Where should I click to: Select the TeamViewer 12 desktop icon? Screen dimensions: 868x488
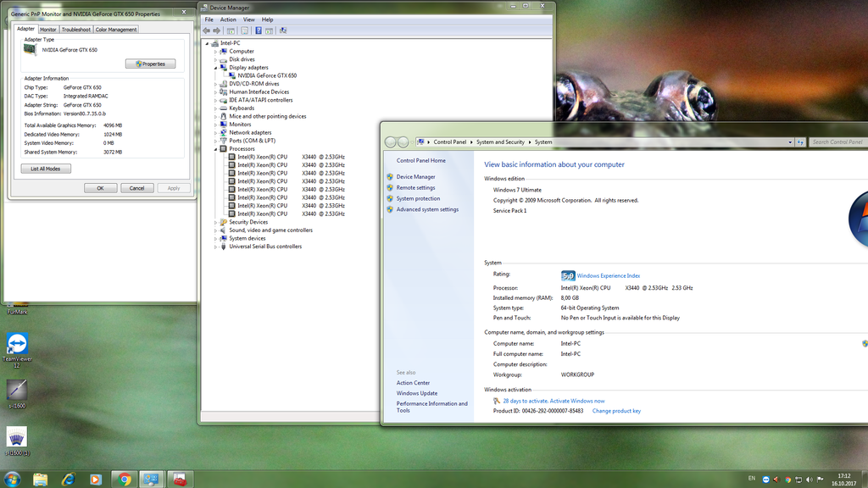(x=17, y=351)
